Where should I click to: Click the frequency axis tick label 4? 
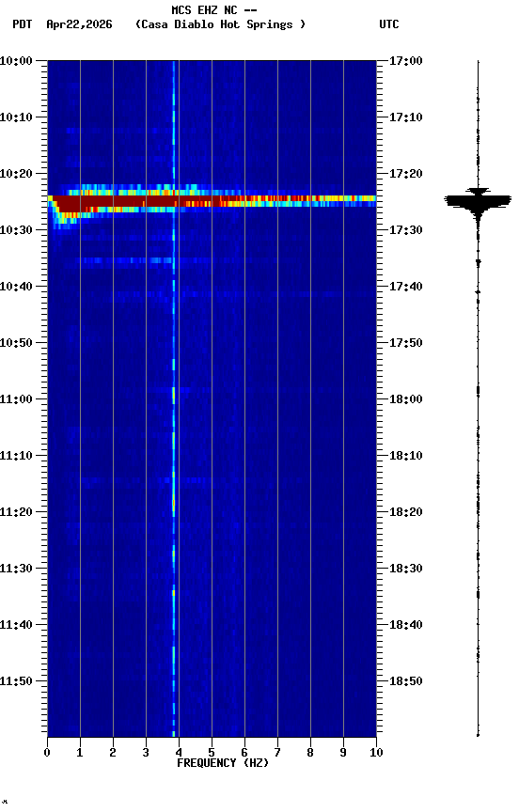pyautogui.click(x=179, y=753)
